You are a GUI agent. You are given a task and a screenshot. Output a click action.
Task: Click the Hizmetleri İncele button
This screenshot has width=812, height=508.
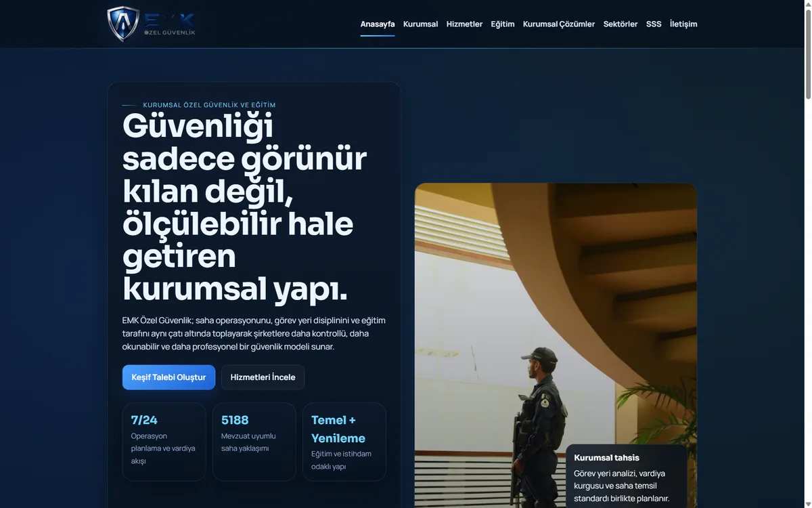point(263,377)
